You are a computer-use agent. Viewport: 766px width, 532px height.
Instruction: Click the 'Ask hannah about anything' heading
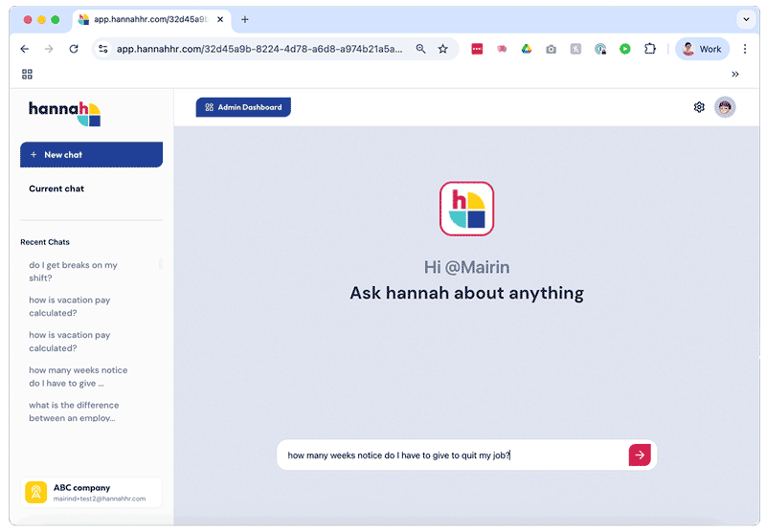[466, 293]
